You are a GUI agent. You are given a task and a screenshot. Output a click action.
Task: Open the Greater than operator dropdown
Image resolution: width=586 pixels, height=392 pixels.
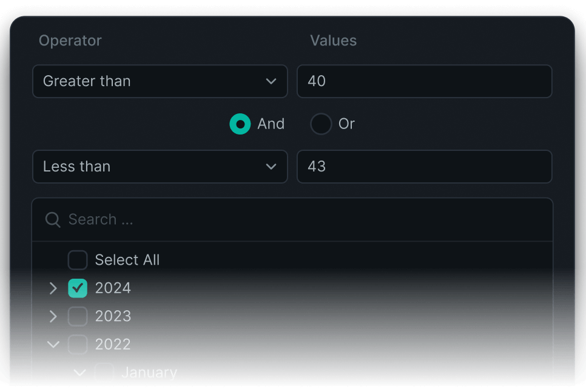click(160, 81)
